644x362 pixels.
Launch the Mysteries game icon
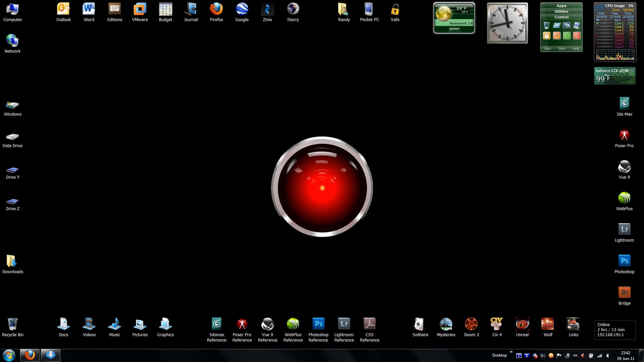tap(446, 327)
